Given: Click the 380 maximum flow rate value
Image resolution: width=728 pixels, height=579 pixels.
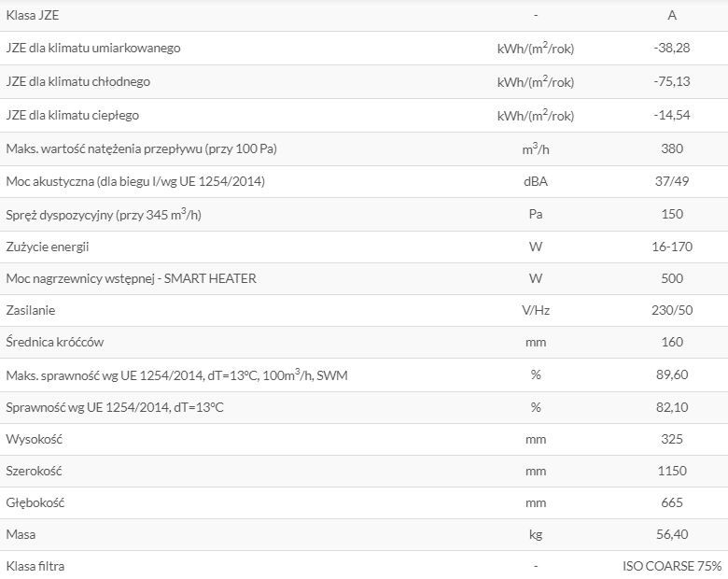Looking at the screenshot, I should click(x=672, y=148).
